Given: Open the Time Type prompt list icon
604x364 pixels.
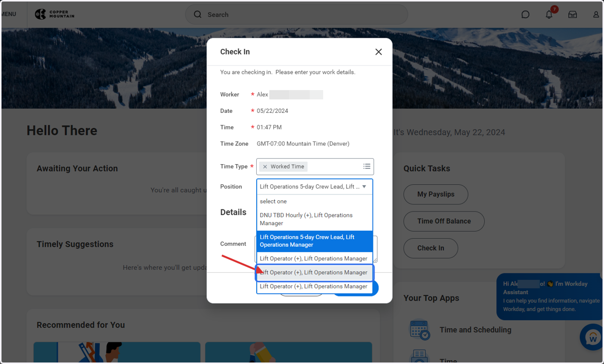Looking at the screenshot, I should (367, 167).
